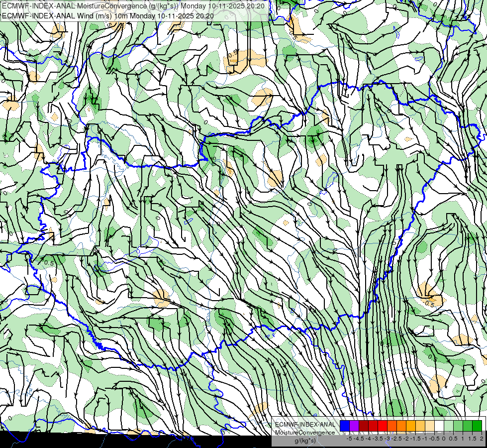This screenshot has width=487, height=448.
Task: Click the 1.5 value on the legend scale
Action: coord(472,439)
